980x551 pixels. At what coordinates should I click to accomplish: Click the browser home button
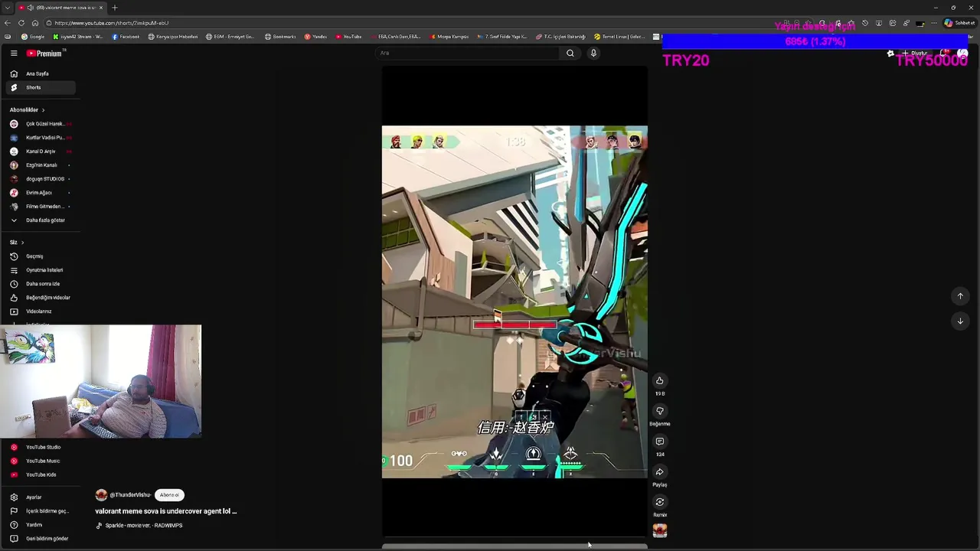click(x=34, y=23)
